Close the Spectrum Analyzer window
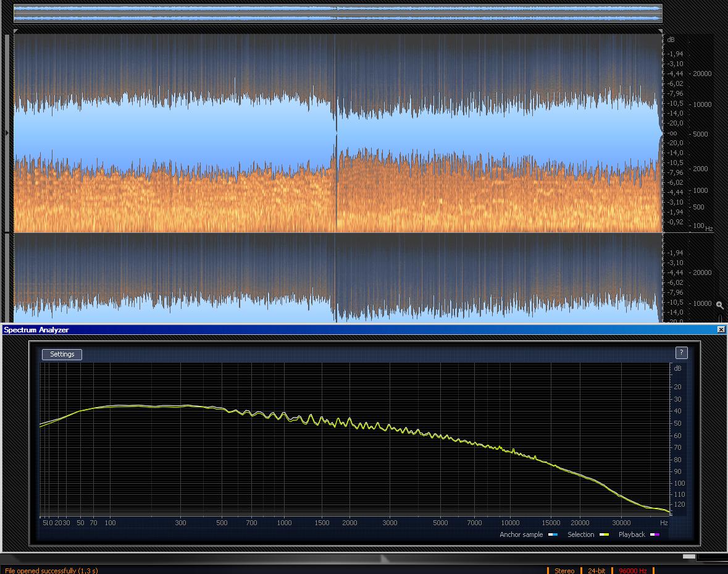Image resolution: width=728 pixels, height=574 pixels. (x=721, y=330)
